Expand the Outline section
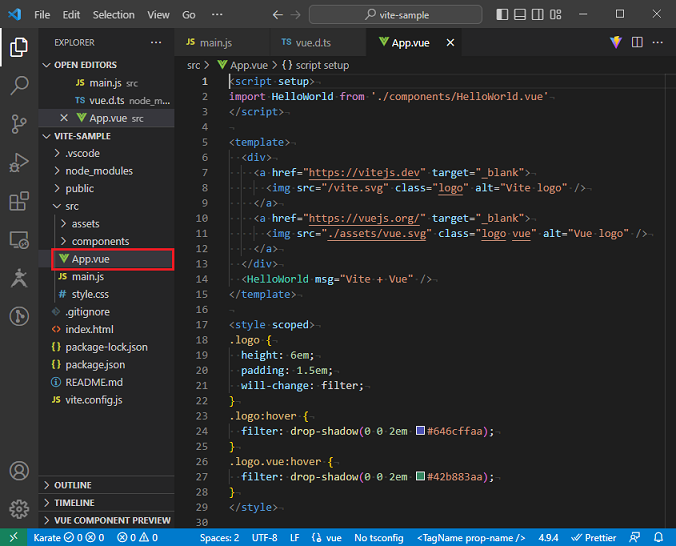Screen dimensions: 676x546 tap(47, 485)
